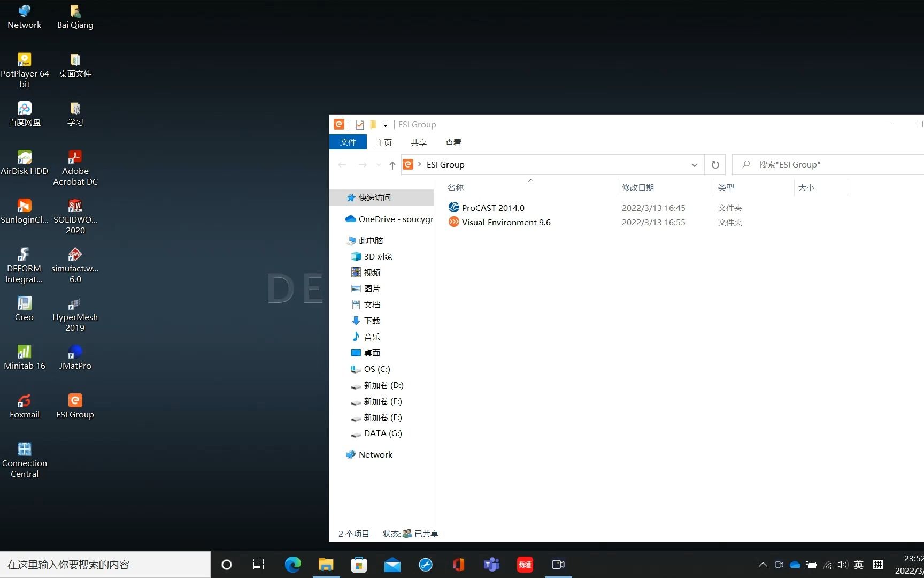Open OS (C:) drive in sidebar
The width and height of the screenshot is (924, 578).
371,369
